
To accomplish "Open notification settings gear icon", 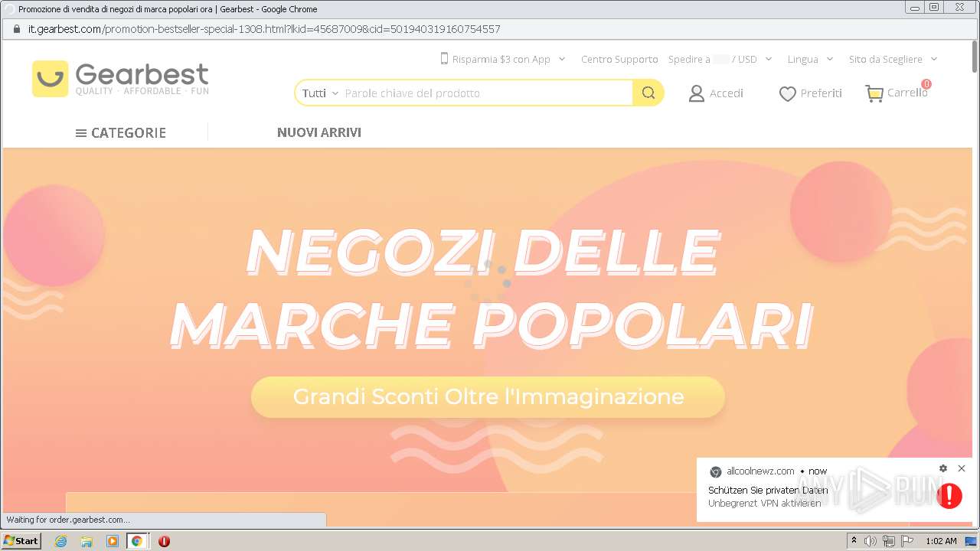I will pyautogui.click(x=943, y=468).
